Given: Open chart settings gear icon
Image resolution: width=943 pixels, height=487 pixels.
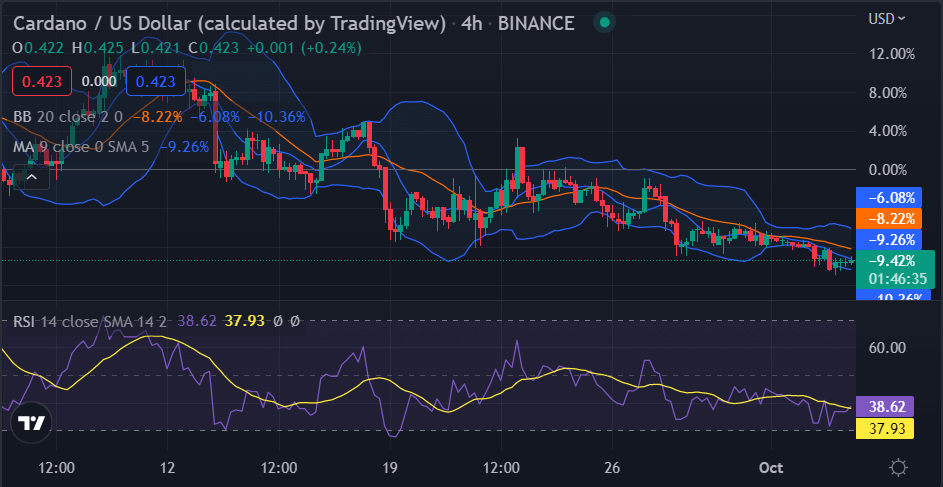Looking at the screenshot, I should tap(898, 467).
